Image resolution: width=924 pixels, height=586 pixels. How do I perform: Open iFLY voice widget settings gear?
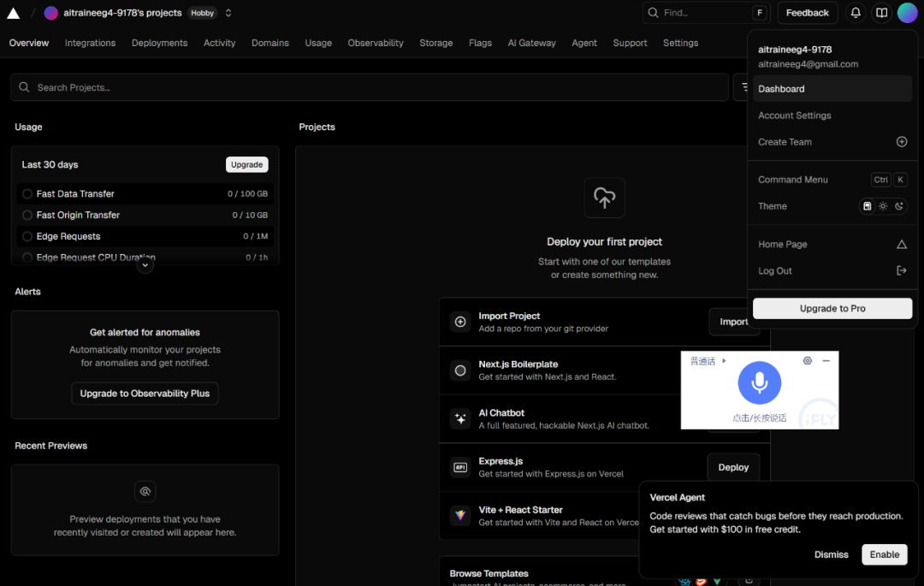(807, 361)
